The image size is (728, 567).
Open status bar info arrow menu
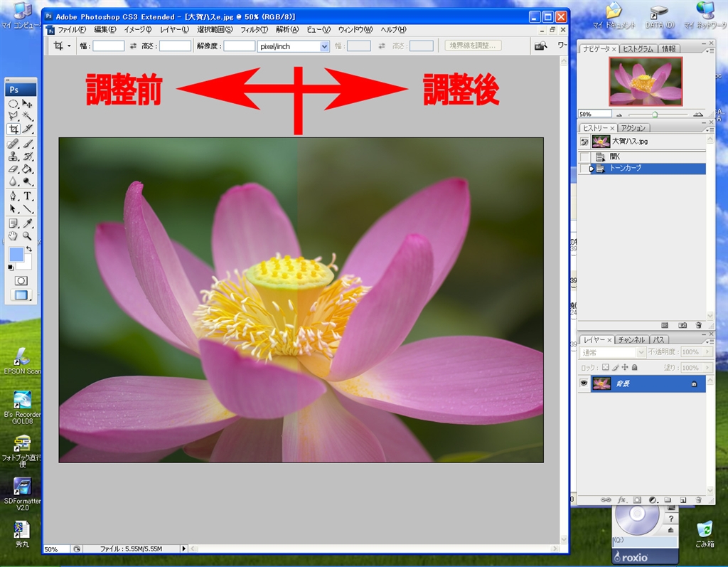pyautogui.click(x=184, y=549)
